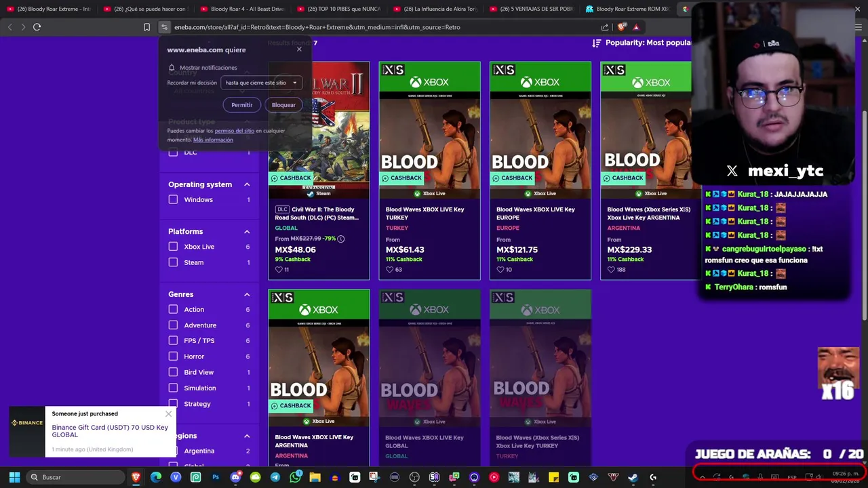This screenshot has height=488, width=868.
Task: Open Brave Rewards triangle icon
Action: click(x=636, y=27)
